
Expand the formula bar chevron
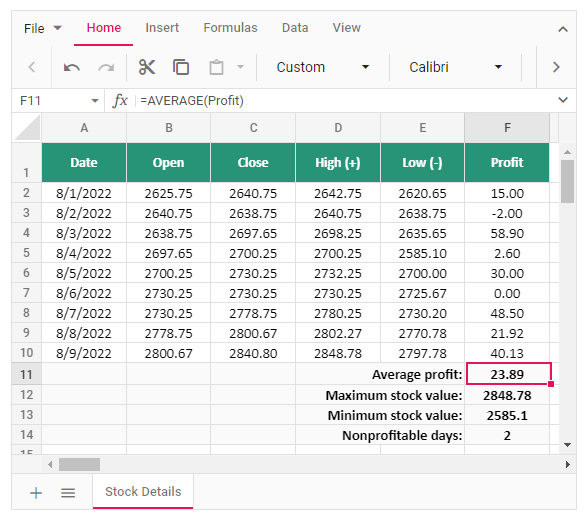563,100
